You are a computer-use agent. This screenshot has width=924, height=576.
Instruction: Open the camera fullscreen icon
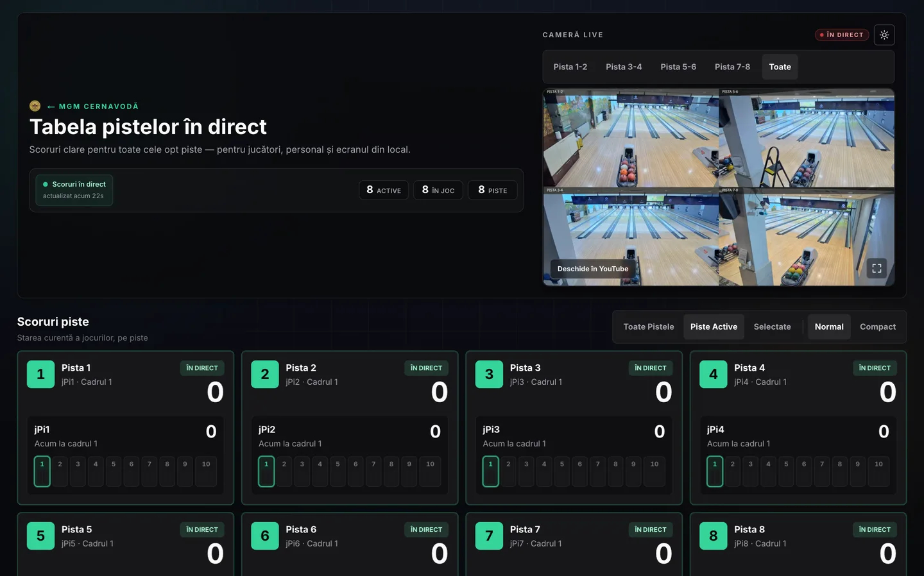click(877, 268)
